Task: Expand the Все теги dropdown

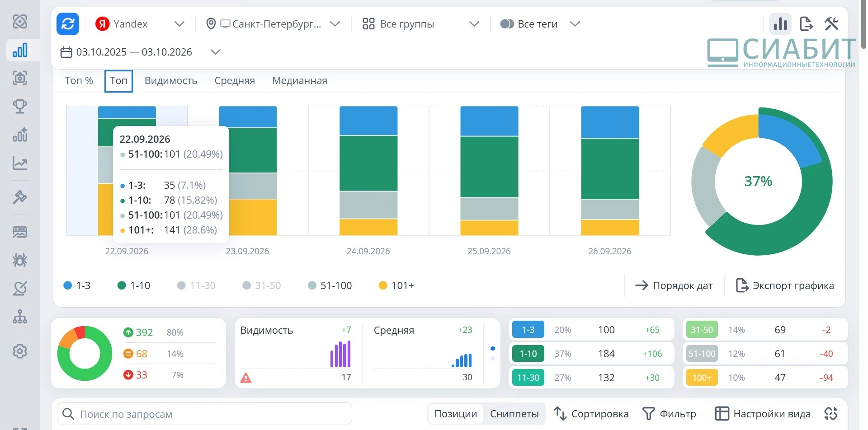Action: tap(540, 24)
